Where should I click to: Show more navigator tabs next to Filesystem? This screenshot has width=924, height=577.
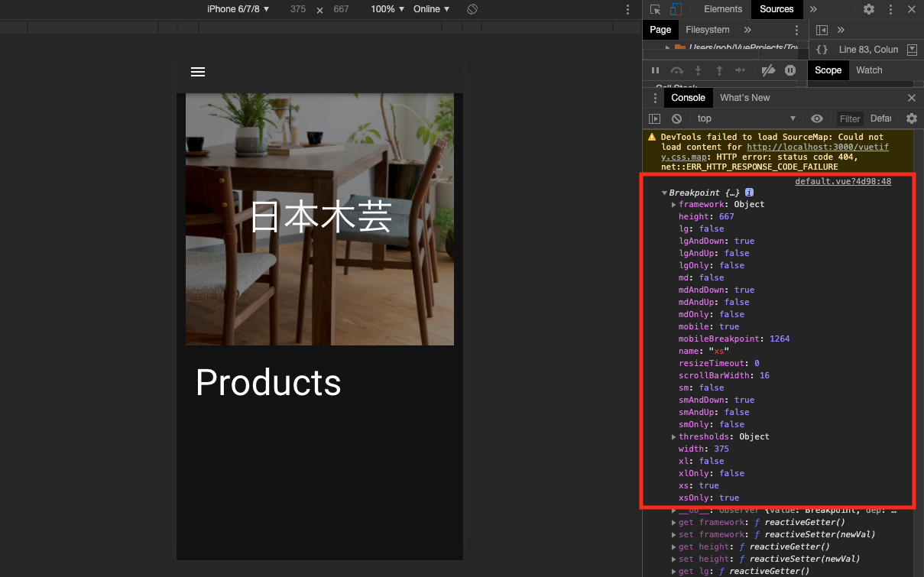pyautogui.click(x=747, y=30)
